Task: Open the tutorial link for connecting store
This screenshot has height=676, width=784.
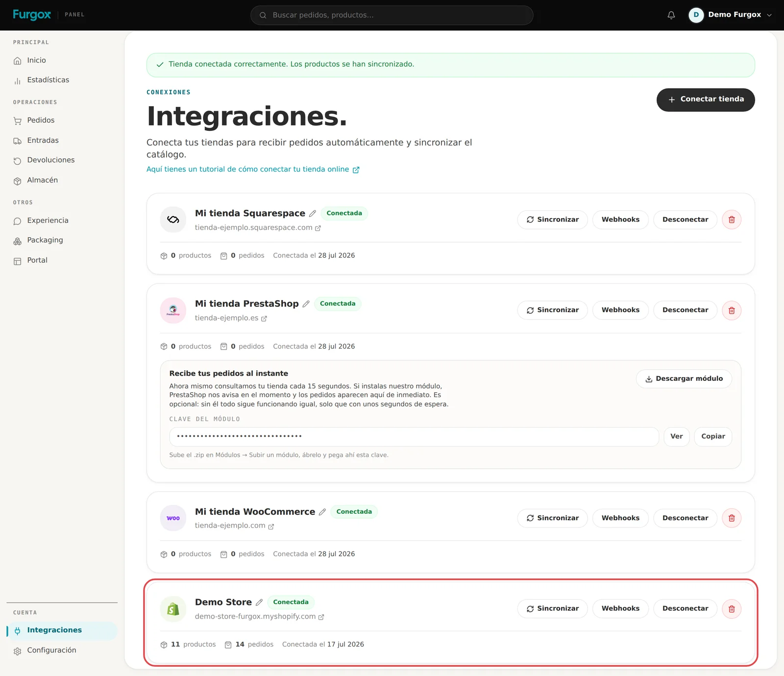Action: click(253, 169)
